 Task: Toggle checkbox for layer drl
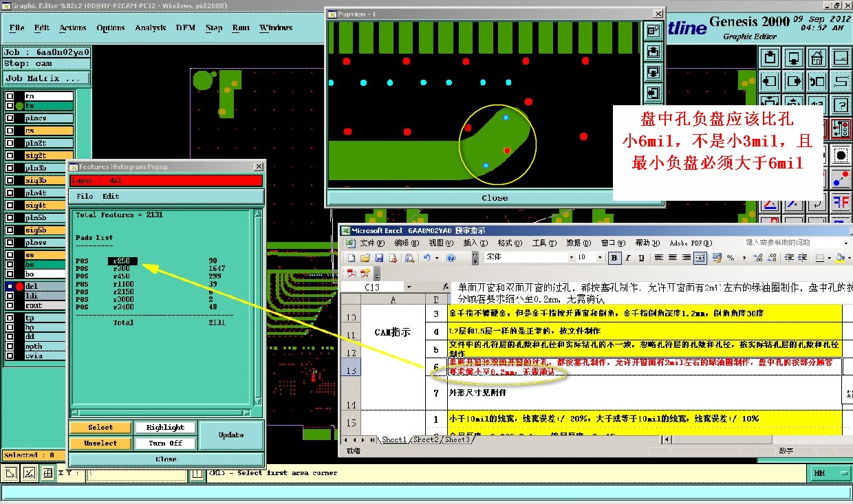(10, 286)
